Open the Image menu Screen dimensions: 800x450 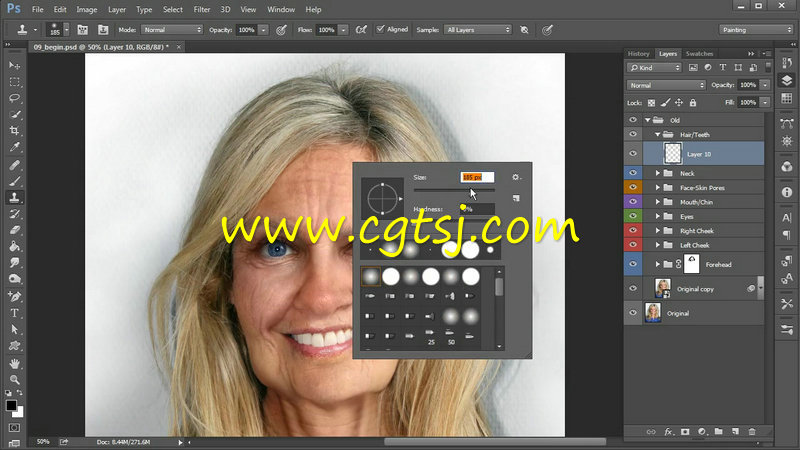pos(86,10)
